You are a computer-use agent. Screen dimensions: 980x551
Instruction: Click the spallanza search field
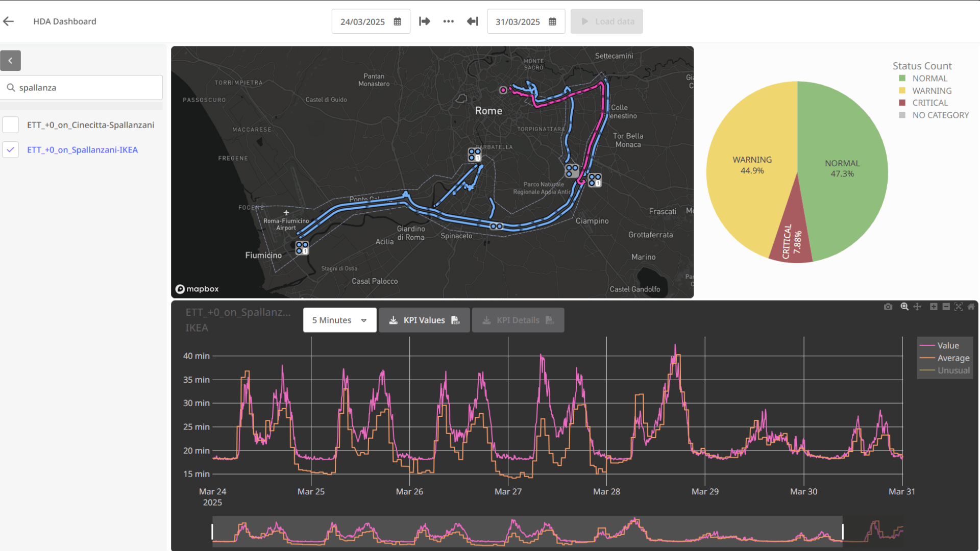[87, 88]
